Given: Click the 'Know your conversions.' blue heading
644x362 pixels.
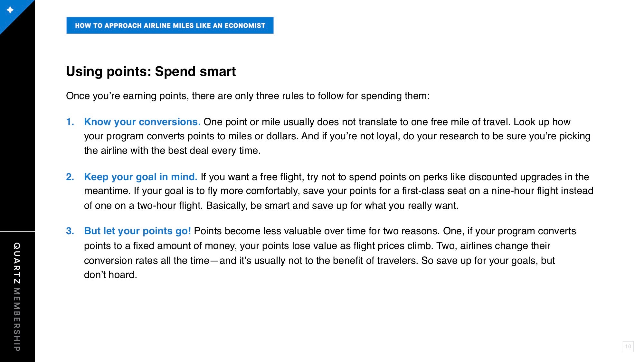Looking at the screenshot, I should 142,122.
